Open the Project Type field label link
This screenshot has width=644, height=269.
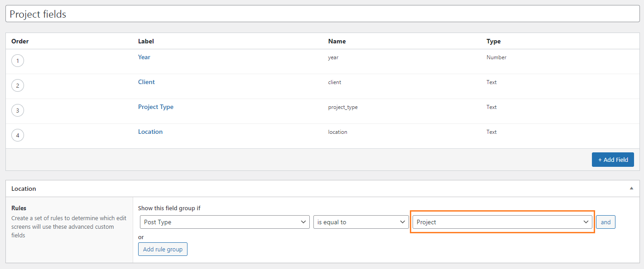pyautogui.click(x=156, y=107)
